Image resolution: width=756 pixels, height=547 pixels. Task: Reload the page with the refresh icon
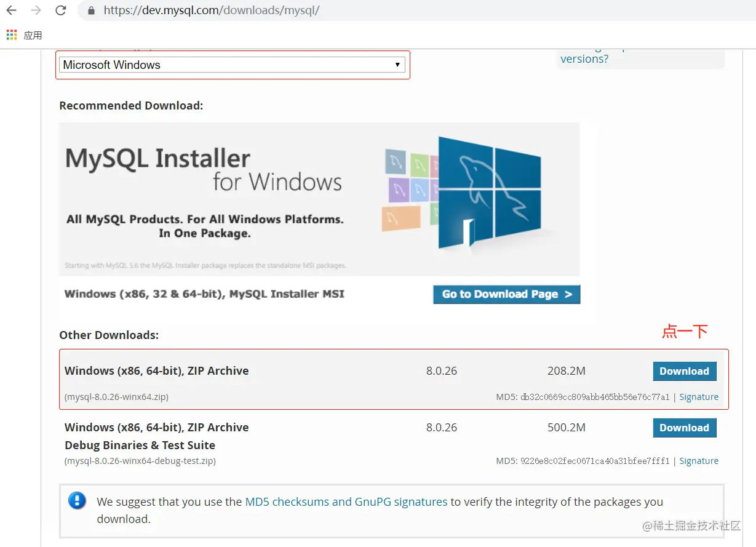click(60, 10)
